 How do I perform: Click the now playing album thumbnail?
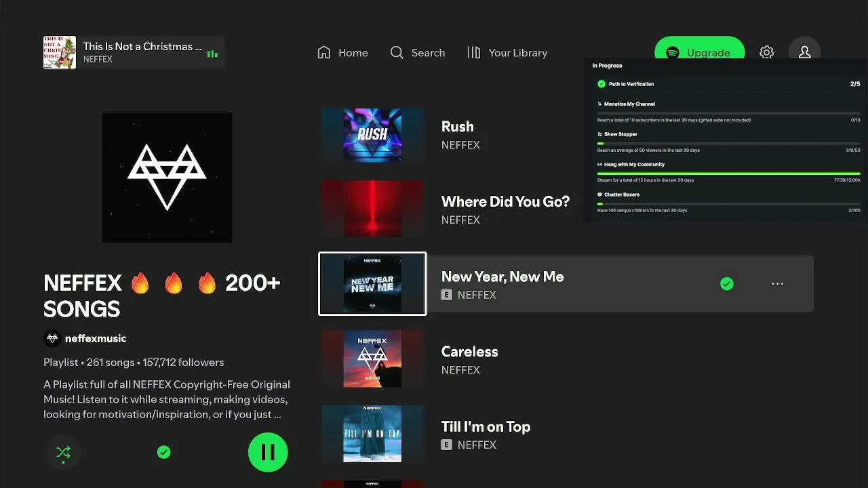pos(60,53)
